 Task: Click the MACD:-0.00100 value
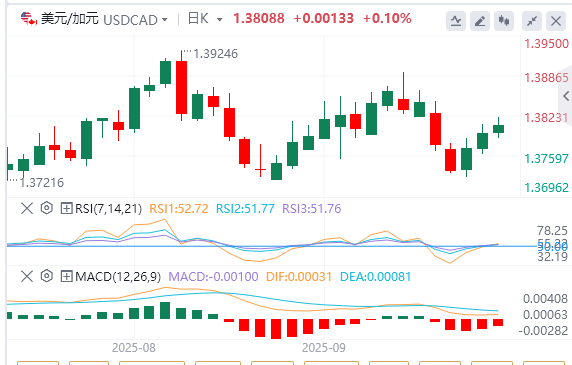click(213, 277)
